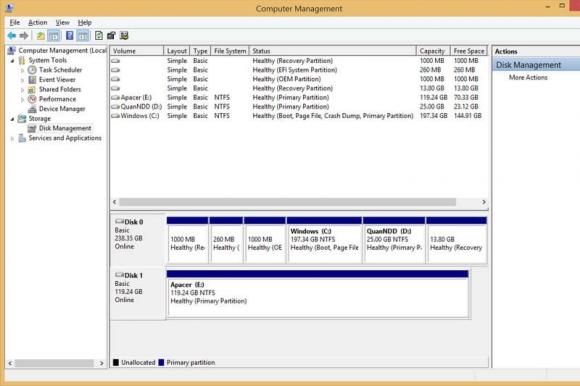Viewport: 580px width, 386px height.
Task: Collapse the Storage tree node
Action: click(12, 119)
